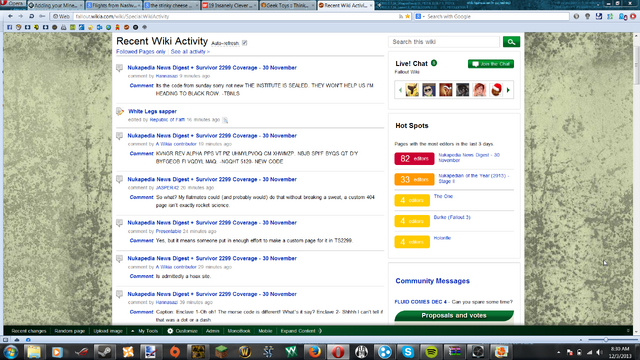Screen dimensions: 640x360
Task: Expand the My Tools menu
Action: pos(144,331)
